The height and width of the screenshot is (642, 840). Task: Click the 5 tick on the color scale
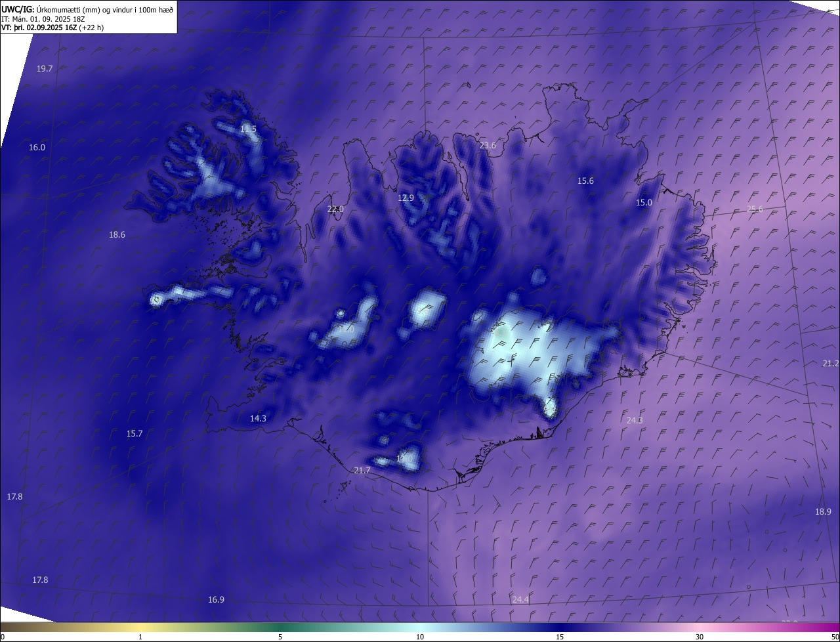(280, 637)
